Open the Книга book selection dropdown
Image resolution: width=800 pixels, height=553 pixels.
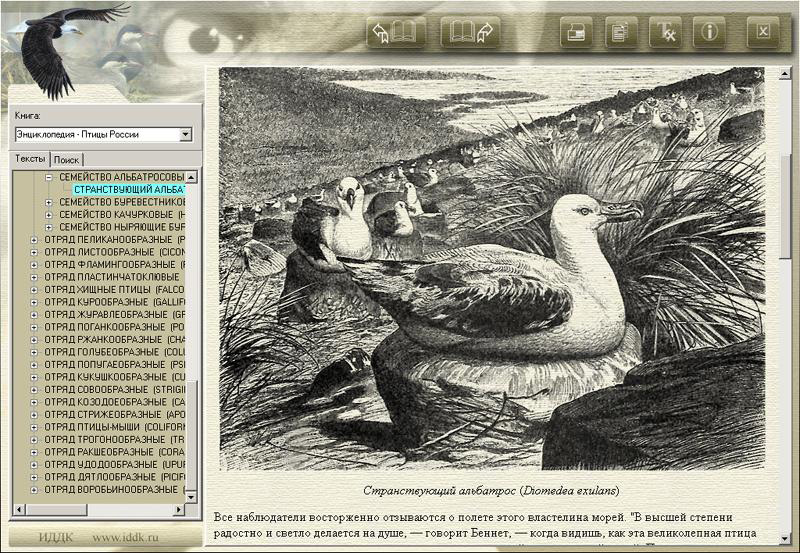[186, 134]
